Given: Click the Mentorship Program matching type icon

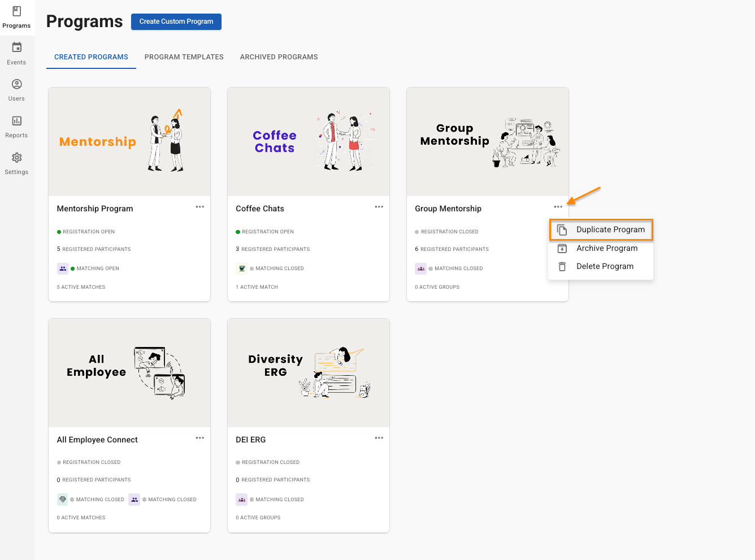Looking at the screenshot, I should click(x=63, y=268).
